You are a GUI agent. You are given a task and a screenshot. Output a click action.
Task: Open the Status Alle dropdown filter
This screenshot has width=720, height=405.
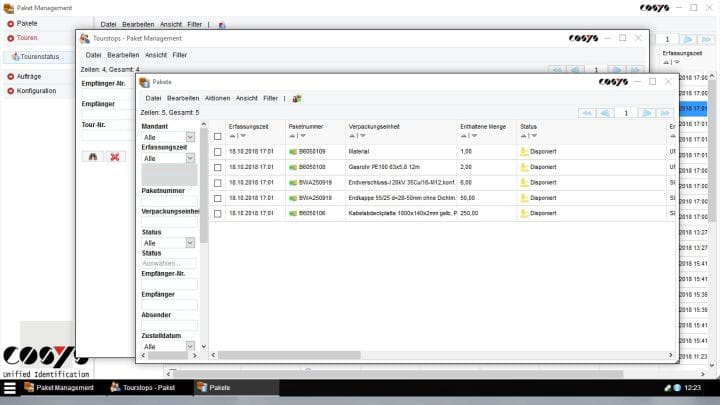(x=190, y=242)
